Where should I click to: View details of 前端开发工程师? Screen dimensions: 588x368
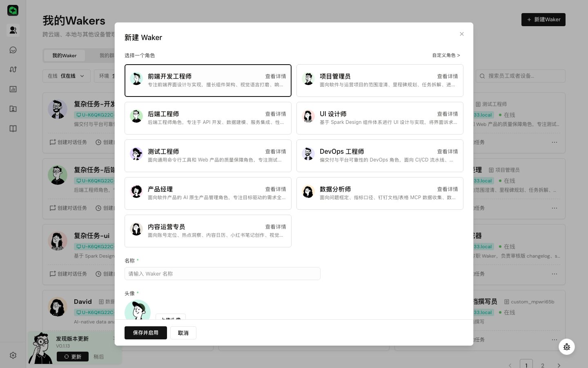coord(276,76)
